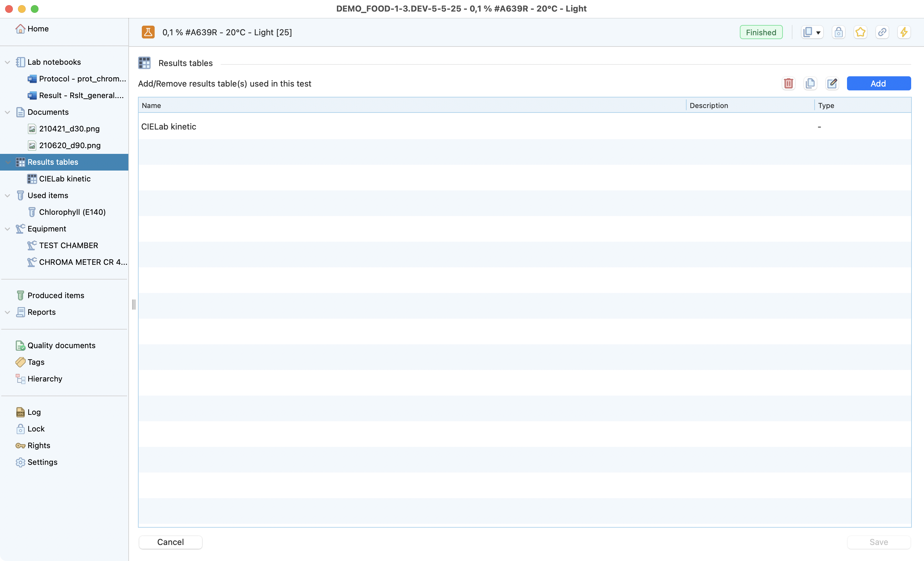
Task: Collapse the Lab notebooks tree section
Action: coord(7,62)
